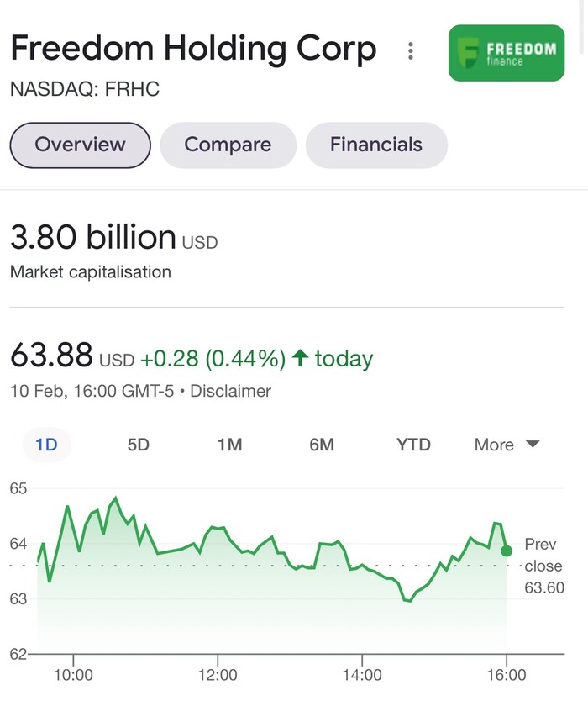
Task: Click the More dropdown arrow
Action: [x=533, y=445]
